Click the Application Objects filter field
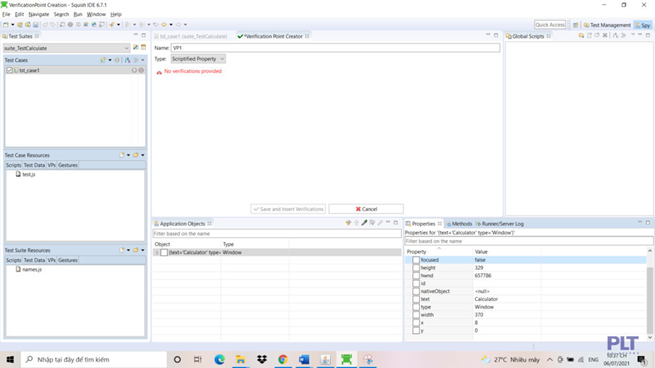The height and width of the screenshot is (368, 655). 277,233
